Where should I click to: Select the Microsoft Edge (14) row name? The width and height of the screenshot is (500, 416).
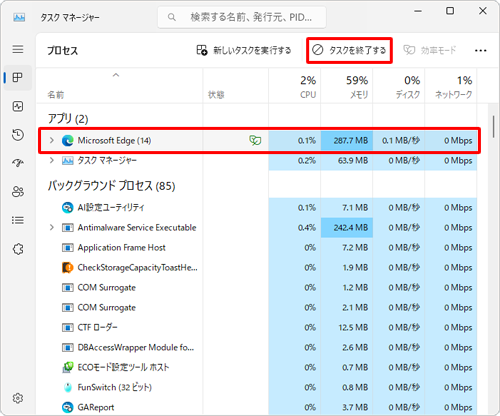114,141
